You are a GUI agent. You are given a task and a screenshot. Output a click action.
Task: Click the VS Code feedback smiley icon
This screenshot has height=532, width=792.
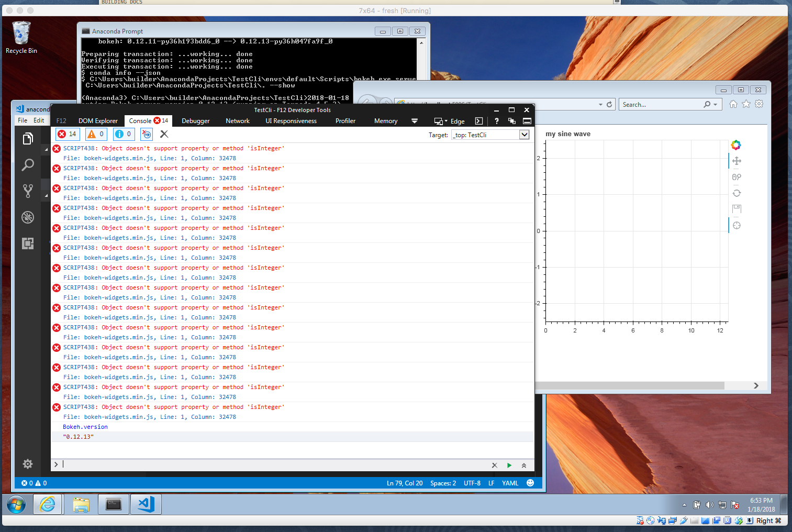pos(530,483)
